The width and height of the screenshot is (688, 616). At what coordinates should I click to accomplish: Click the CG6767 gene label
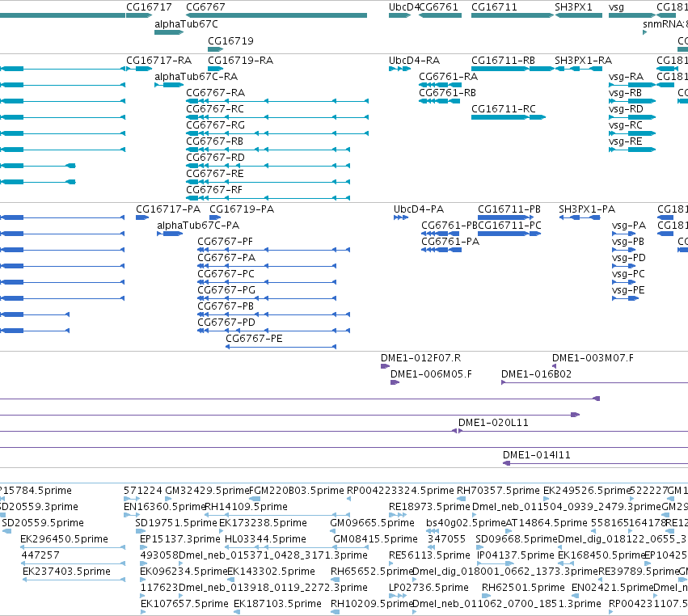tap(205, 7)
